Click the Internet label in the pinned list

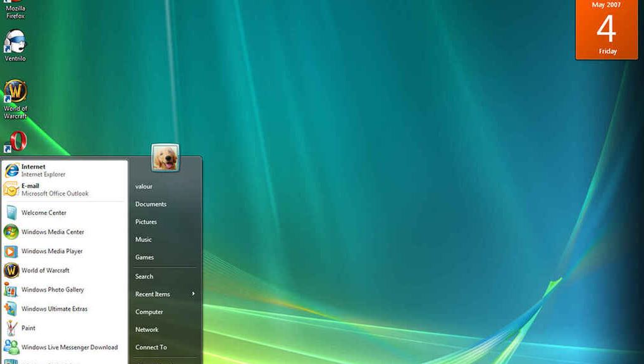pos(34,166)
